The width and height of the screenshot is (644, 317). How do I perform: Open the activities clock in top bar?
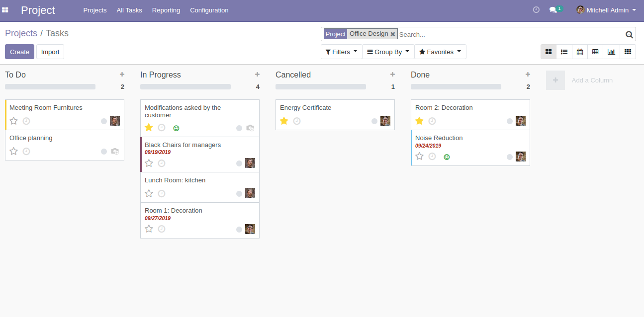(536, 10)
